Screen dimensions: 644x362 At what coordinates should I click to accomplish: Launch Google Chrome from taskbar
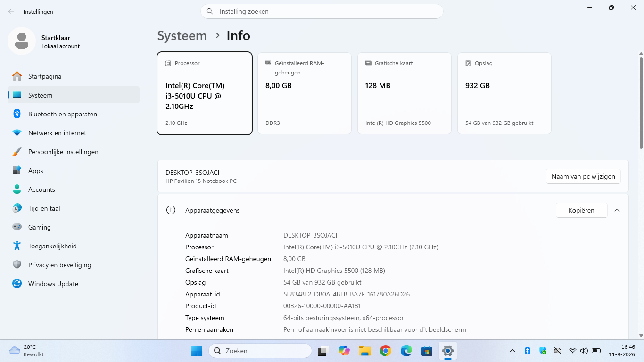(x=386, y=351)
